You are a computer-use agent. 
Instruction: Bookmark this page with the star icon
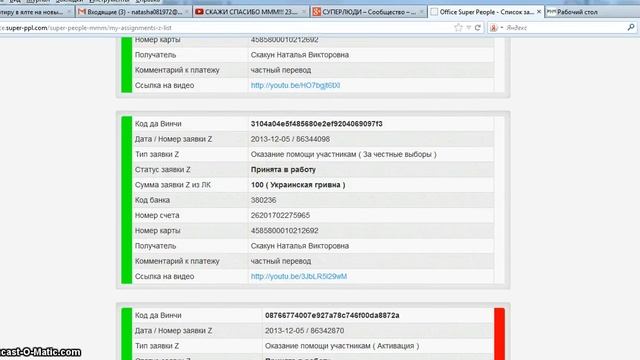pos(458,28)
